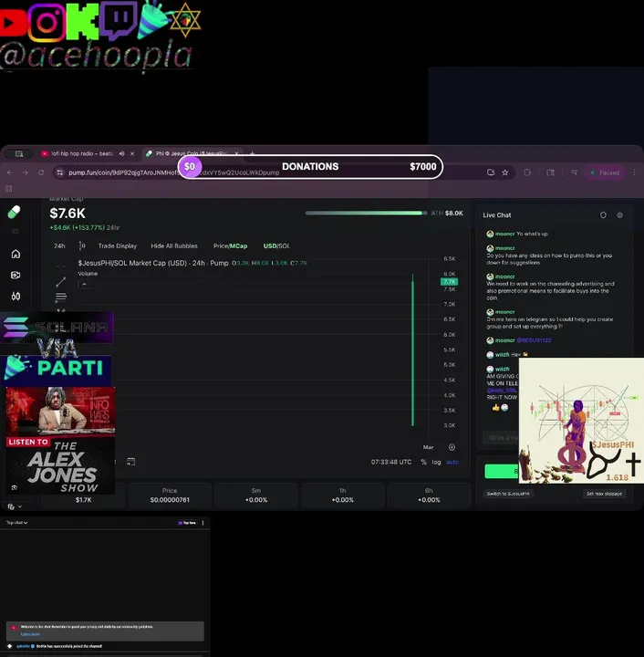This screenshot has height=657, width=644.
Task: Toggle Hide All Bubbles option
Action: tap(174, 246)
